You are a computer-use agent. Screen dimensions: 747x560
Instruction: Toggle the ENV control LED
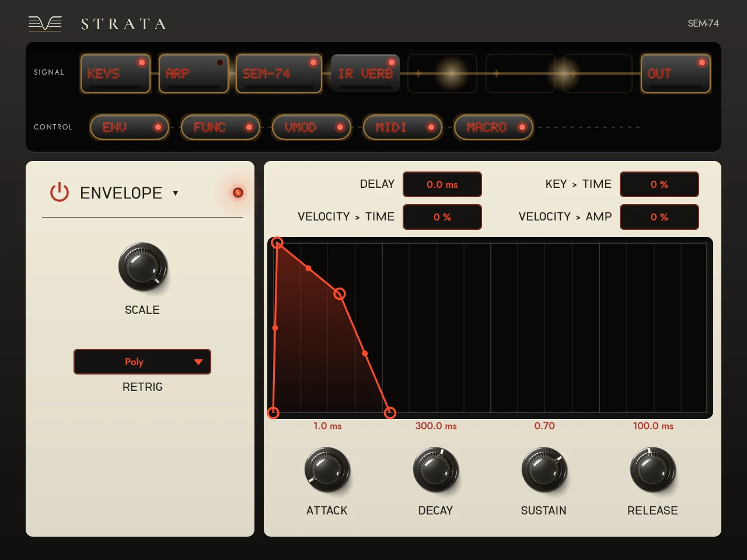(158, 127)
